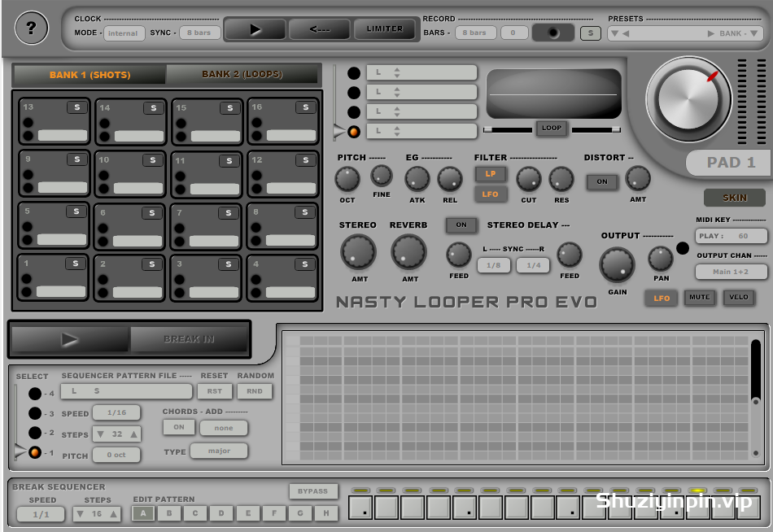Toggle distortion ON button
The image size is (773, 532).
point(602,182)
